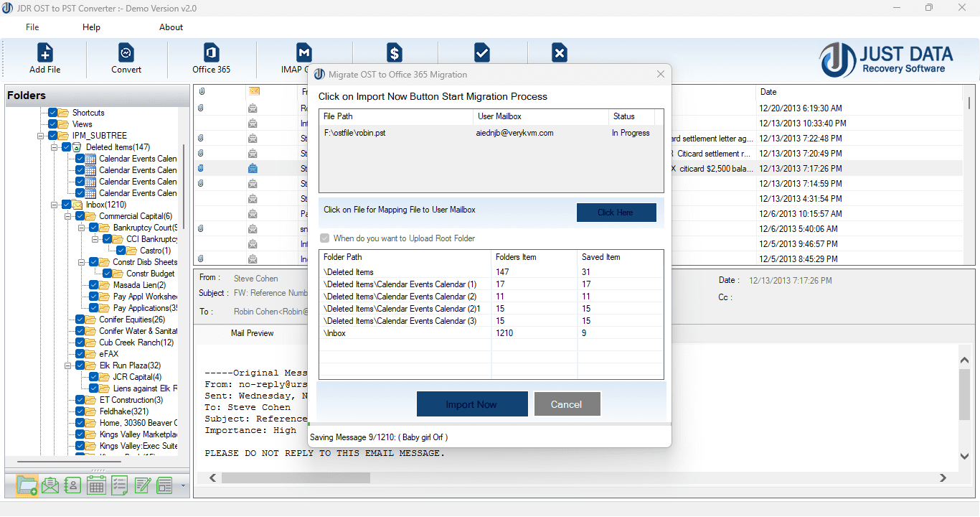Switch to the calendar view icon

point(97,485)
